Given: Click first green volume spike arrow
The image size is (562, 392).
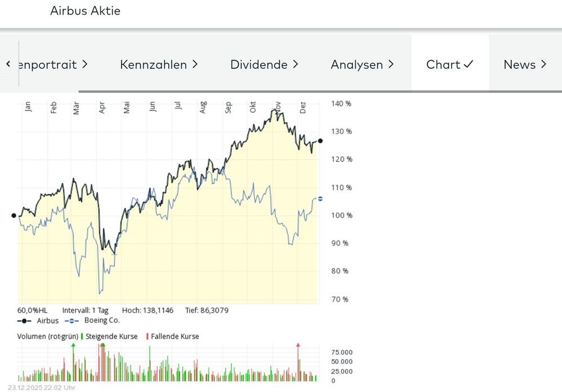Looking at the screenshot, I should tap(73, 344).
